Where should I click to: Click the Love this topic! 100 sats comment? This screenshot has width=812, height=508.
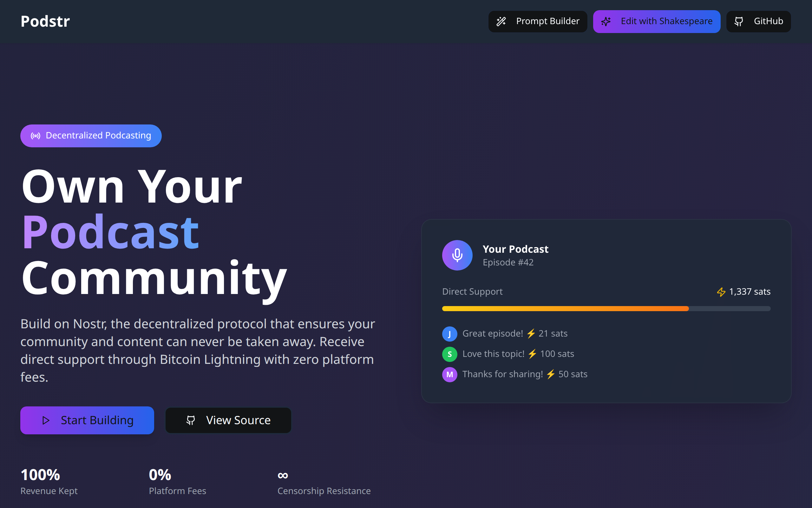pos(518,354)
